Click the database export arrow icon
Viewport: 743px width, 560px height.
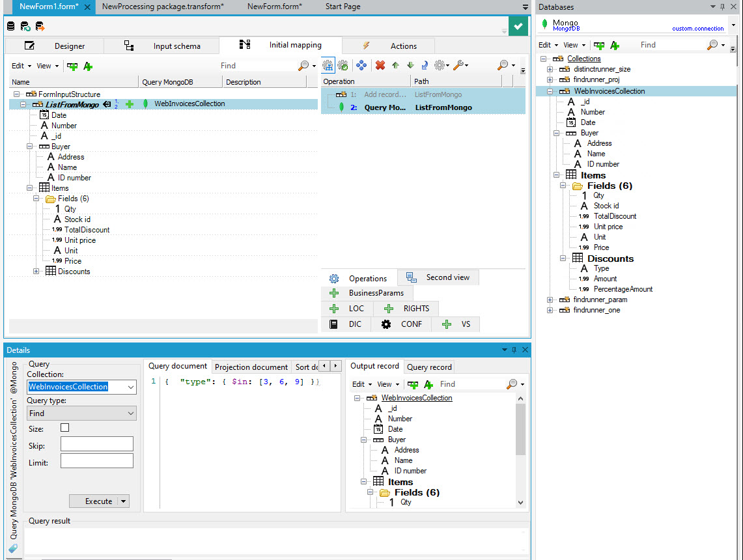coord(40,27)
